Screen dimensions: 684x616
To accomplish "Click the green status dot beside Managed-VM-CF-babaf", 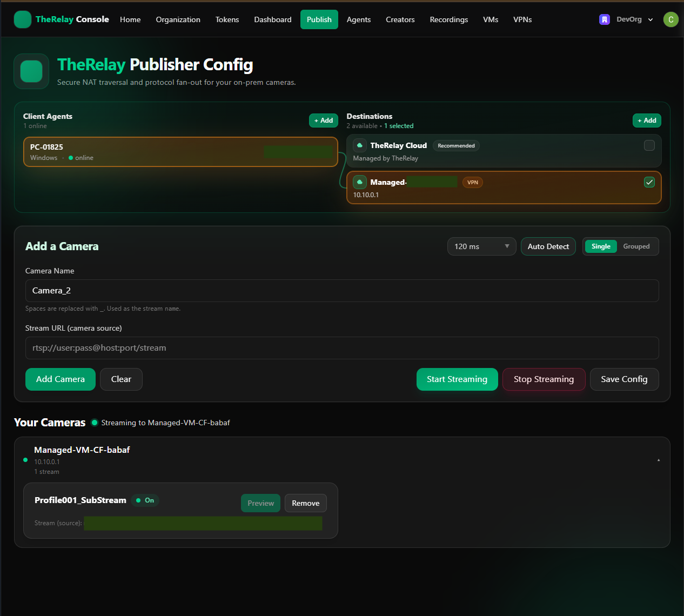I will [x=25, y=460].
